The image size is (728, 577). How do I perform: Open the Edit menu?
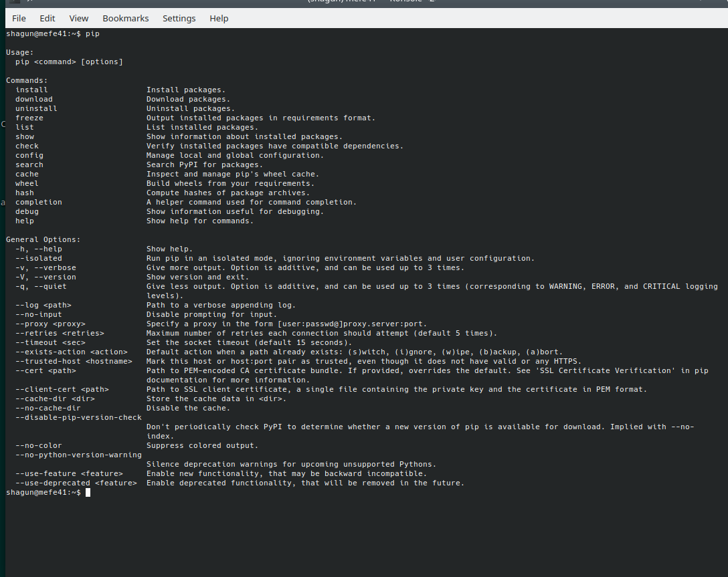(47, 18)
